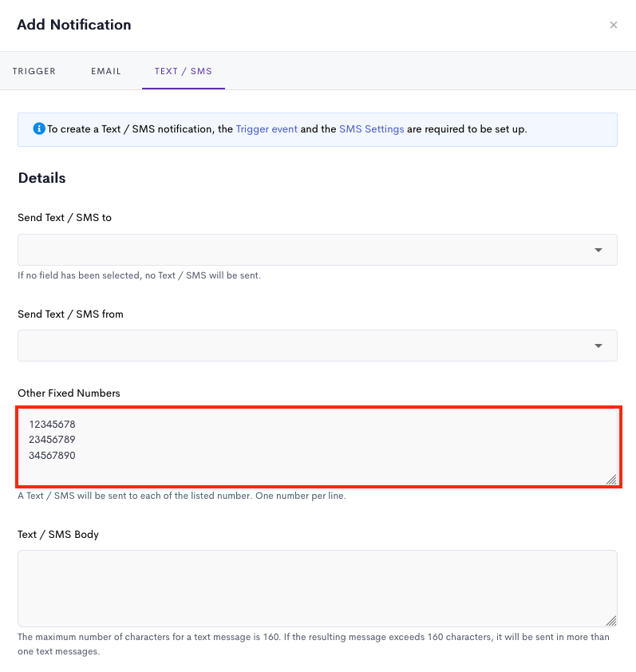Select the Text / SMS tab
This screenshot has height=672, width=636.
point(184,71)
